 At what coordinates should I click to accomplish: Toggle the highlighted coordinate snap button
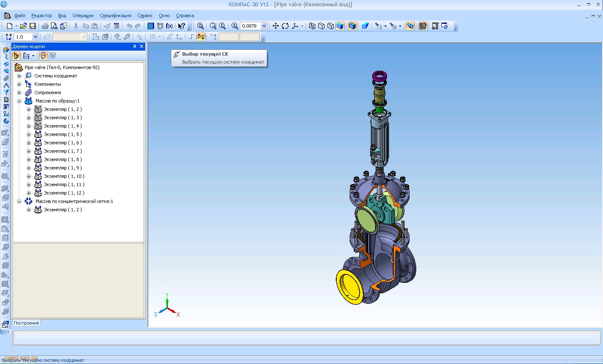[x=201, y=37]
